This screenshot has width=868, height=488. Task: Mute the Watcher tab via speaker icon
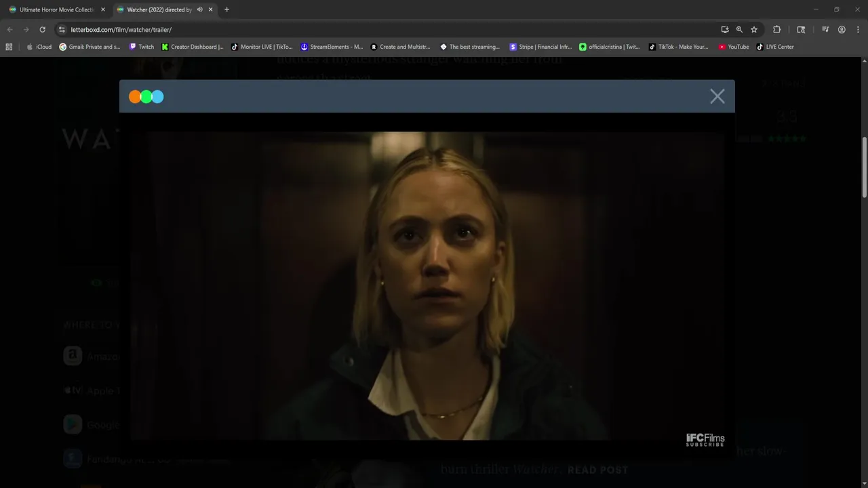pos(199,9)
